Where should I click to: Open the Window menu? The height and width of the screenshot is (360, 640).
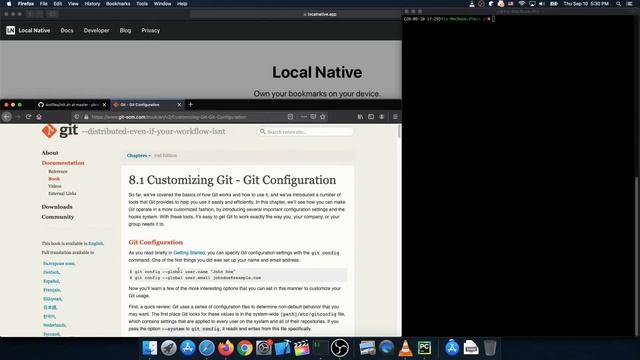coord(162,4)
